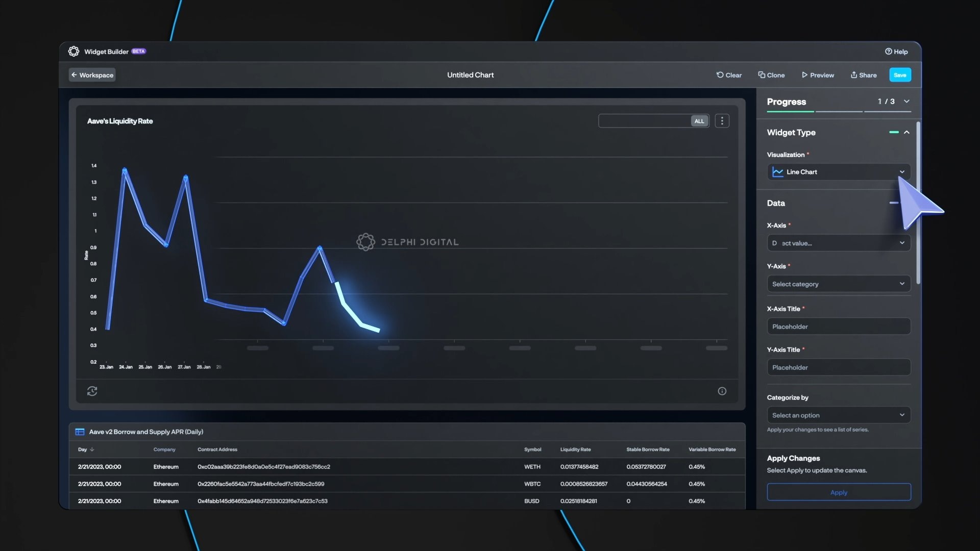This screenshot has height=551, width=980.
Task: Click the chart refresh icon
Action: pyautogui.click(x=92, y=391)
